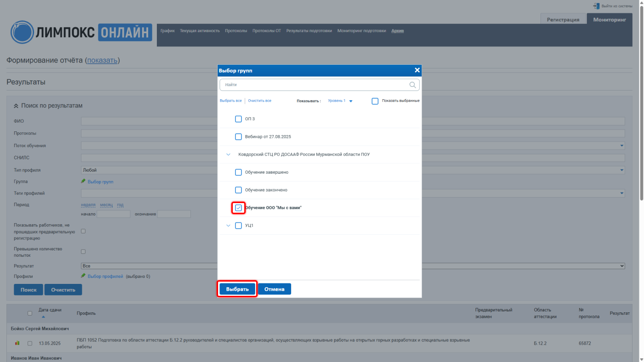Go to Результаты подготовки menu

click(309, 31)
